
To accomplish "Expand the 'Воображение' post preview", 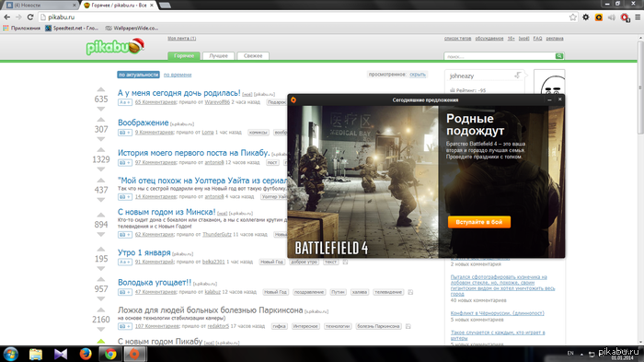I will (x=125, y=133).
